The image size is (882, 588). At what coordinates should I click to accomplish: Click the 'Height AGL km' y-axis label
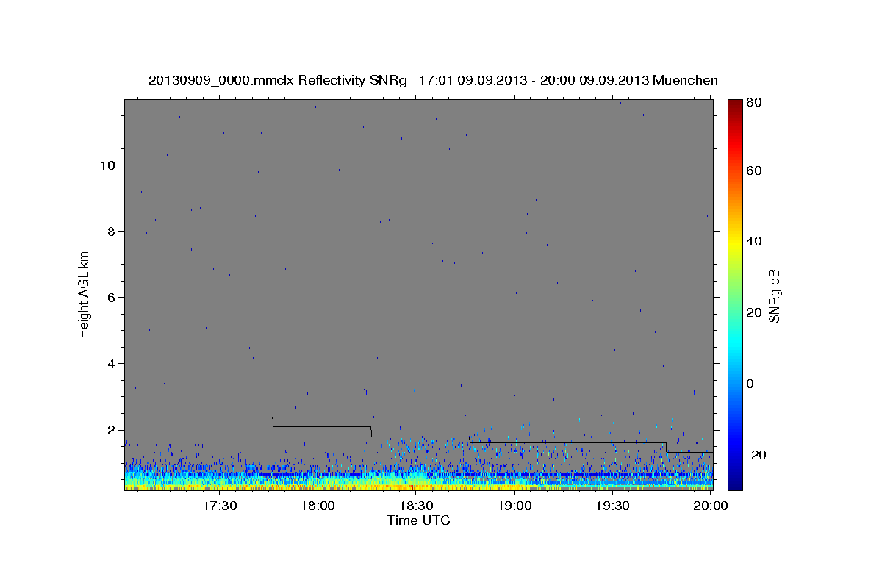pos(85,295)
